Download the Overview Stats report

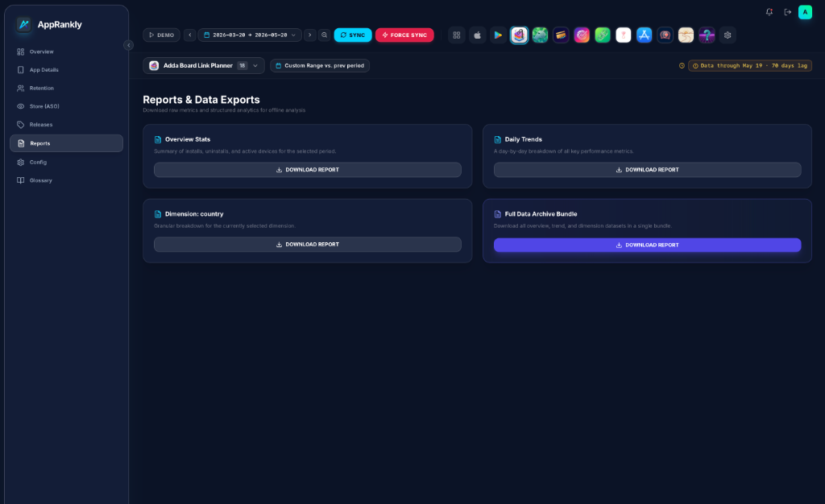coord(308,170)
